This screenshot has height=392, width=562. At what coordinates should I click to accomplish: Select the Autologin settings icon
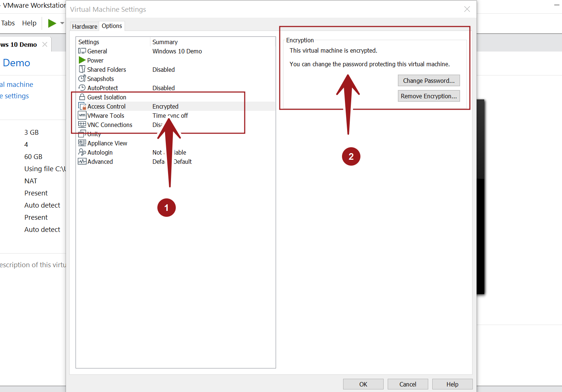tap(82, 152)
